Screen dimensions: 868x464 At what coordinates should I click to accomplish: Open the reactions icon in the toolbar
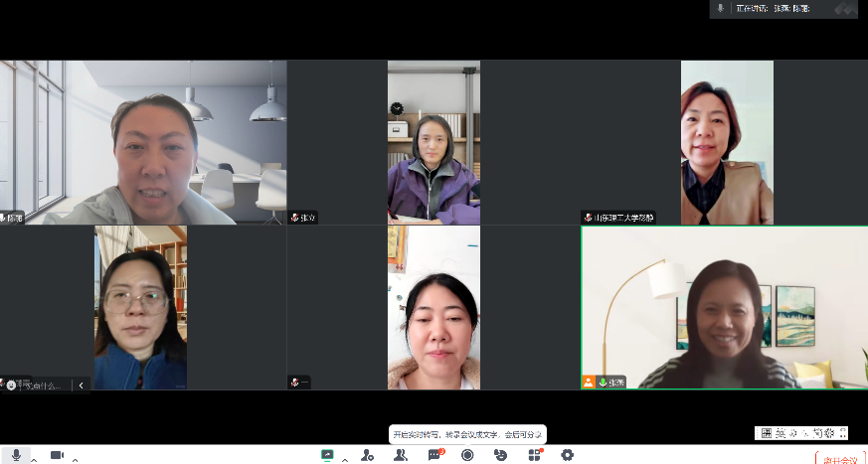click(500, 455)
